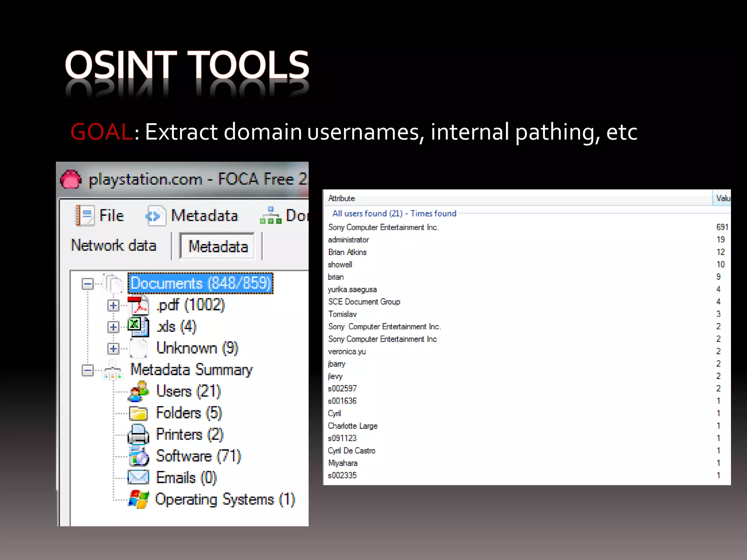This screenshot has width=747, height=560.
Task: Click the Operating Systems Windows flag icon
Action: 138,499
